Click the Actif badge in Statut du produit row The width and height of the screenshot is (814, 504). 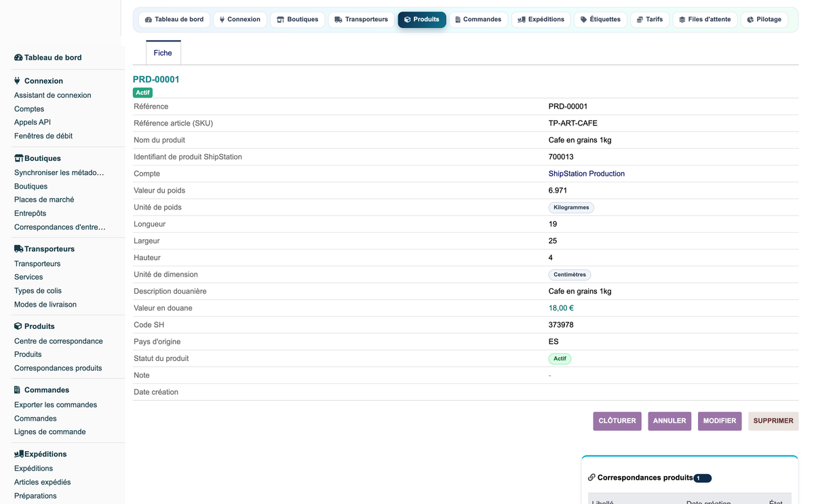[x=560, y=359]
